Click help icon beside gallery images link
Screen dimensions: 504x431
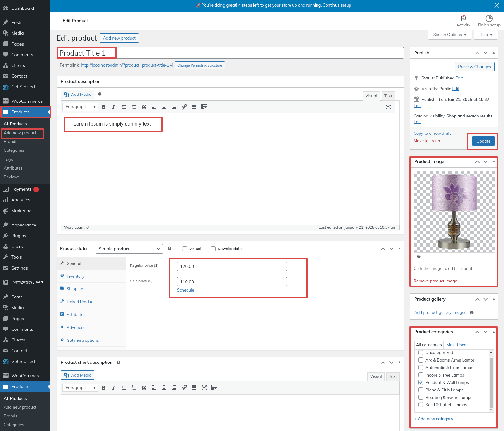[472, 313]
